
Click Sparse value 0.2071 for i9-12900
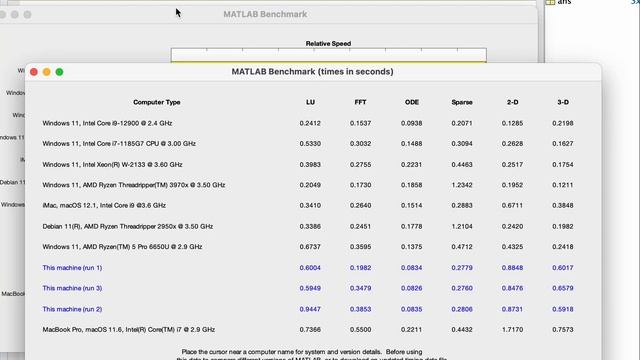tap(462, 123)
